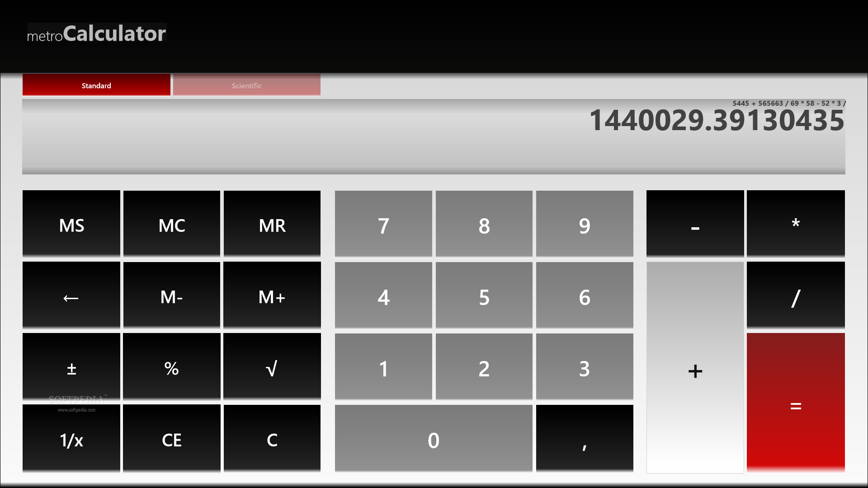Select the memory minus (M-) icon
The image size is (868, 488).
coord(171,297)
